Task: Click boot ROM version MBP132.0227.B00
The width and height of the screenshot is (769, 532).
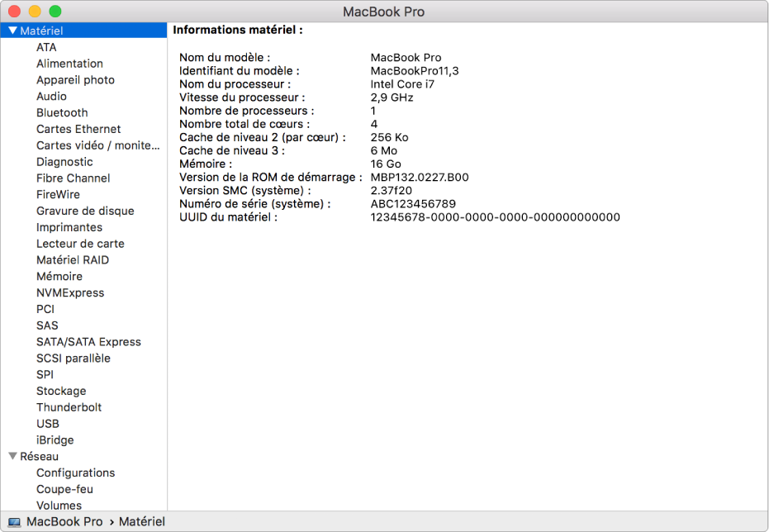Action: pos(420,177)
